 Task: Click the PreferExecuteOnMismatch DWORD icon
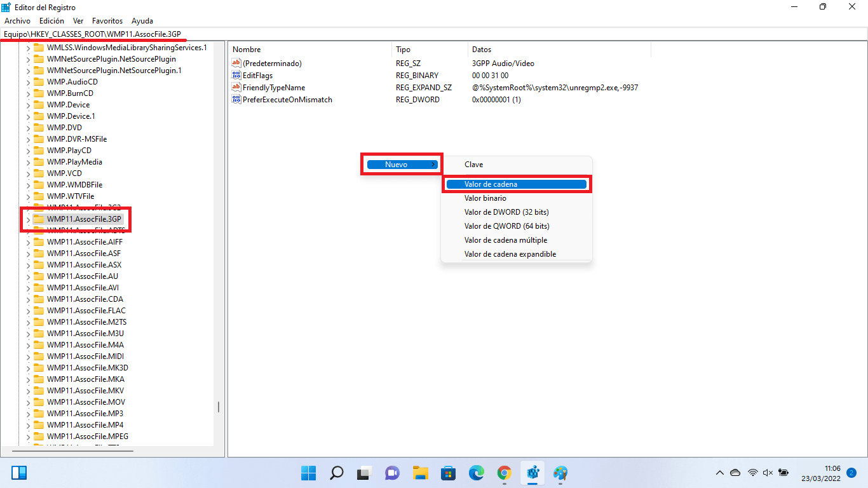click(x=237, y=100)
